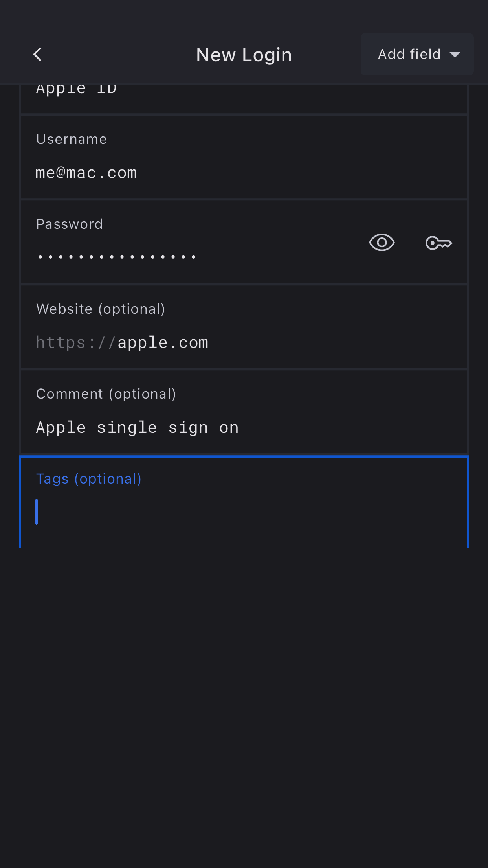Click the Website (optional) label
The height and width of the screenshot is (868, 488).
tap(101, 309)
